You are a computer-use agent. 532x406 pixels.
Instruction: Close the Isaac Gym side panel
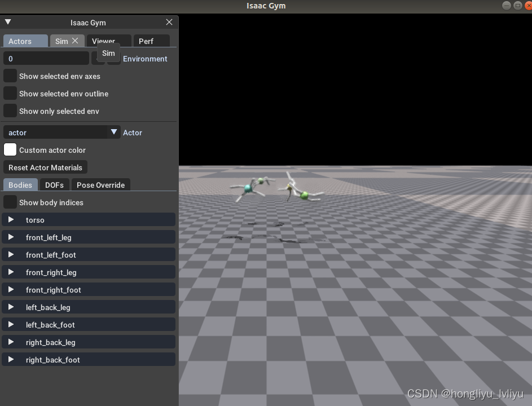tap(169, 23)
